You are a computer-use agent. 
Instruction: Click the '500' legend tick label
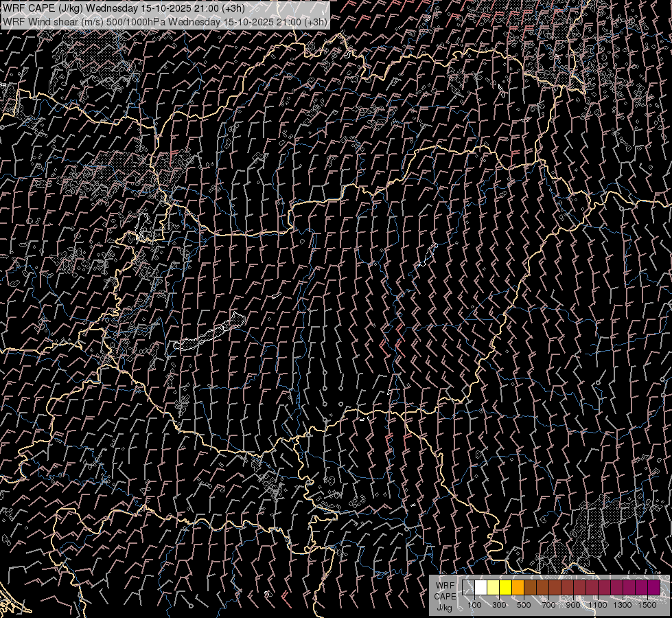(524, 605)
